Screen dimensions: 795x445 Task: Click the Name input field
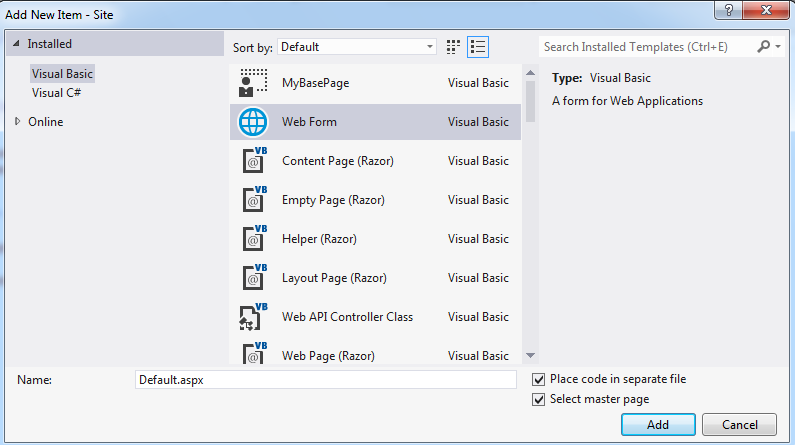tap(325, 380)
